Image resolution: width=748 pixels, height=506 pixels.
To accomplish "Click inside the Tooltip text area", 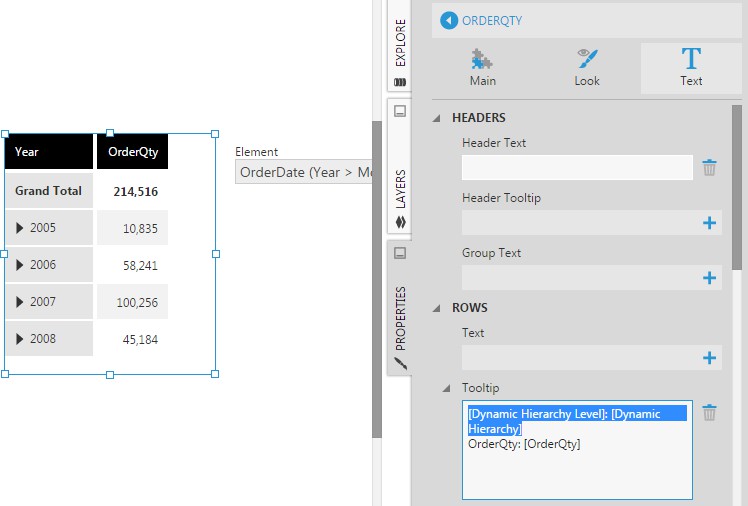I will point(577,450).
